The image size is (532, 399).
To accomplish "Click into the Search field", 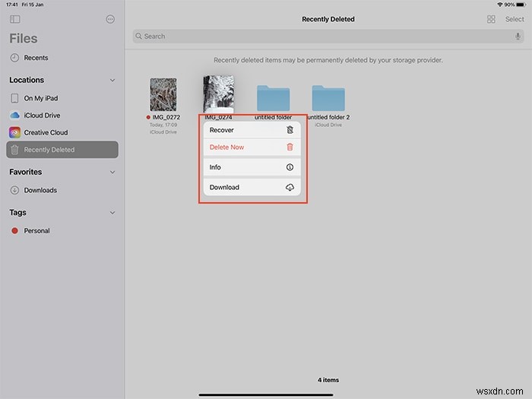I will (328, 36).
